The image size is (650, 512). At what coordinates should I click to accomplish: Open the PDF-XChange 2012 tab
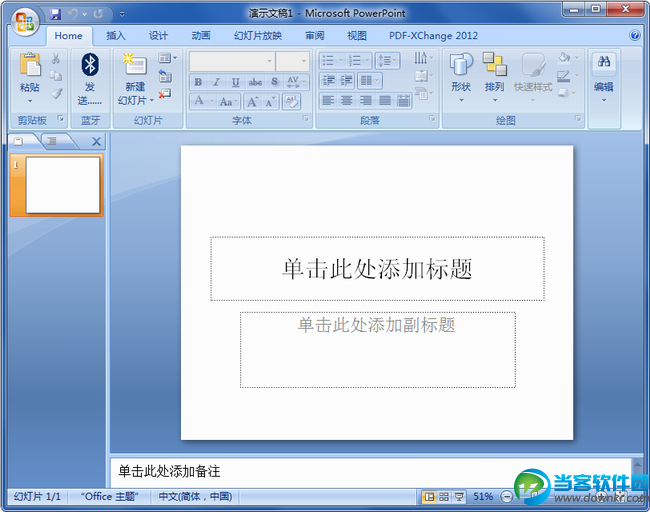[x=433, y=36]
